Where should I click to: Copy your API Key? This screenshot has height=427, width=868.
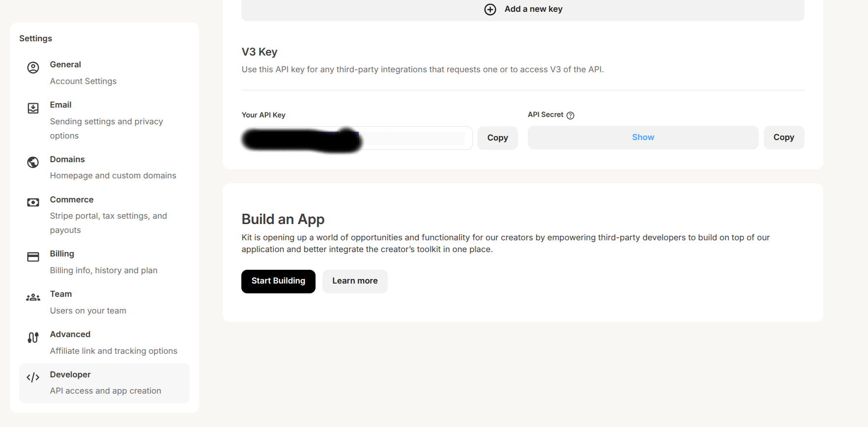coord(497,138)
